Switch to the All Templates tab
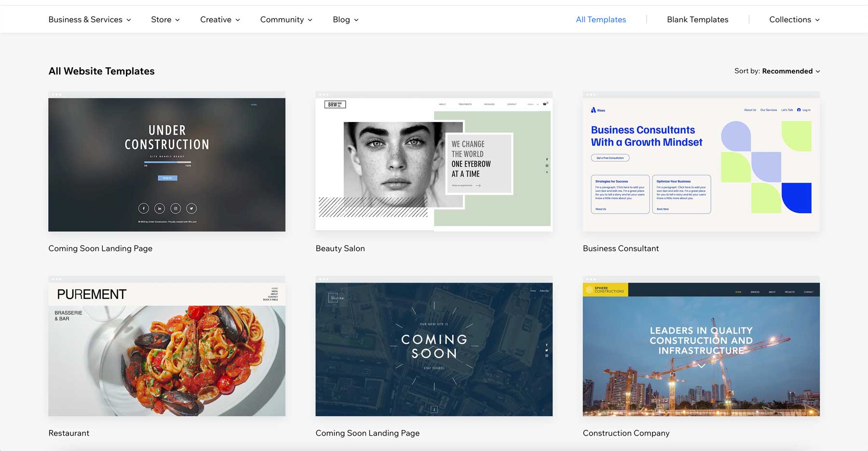This screenshot has height=451, width=868. point(601,20)
